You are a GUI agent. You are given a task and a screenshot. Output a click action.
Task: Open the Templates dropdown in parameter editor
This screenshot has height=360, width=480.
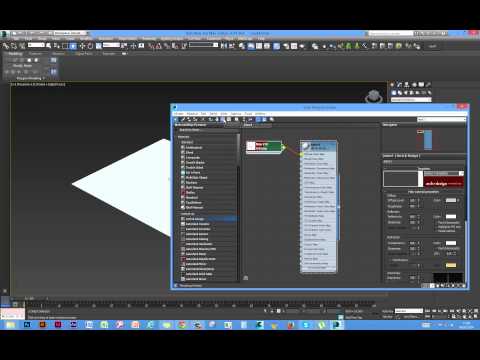click(443, 173)
